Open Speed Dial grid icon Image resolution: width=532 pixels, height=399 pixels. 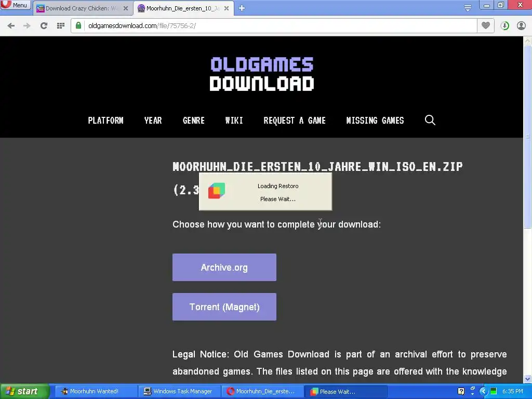[61, 26]
